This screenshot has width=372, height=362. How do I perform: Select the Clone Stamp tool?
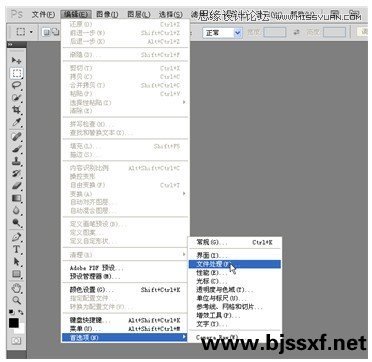(16, 162)
